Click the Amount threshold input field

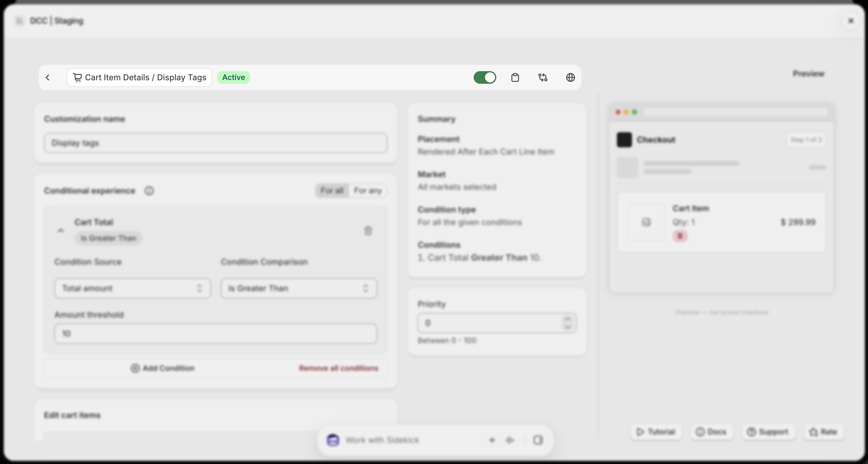pyautogui.click(x=215, y=334)
